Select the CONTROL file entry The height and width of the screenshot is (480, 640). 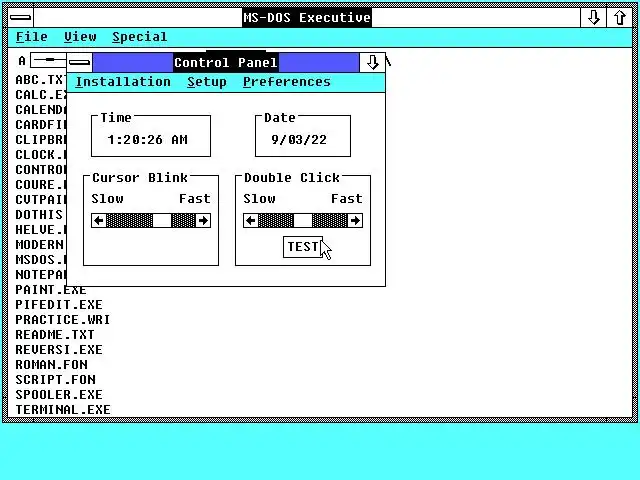point(40,170)
